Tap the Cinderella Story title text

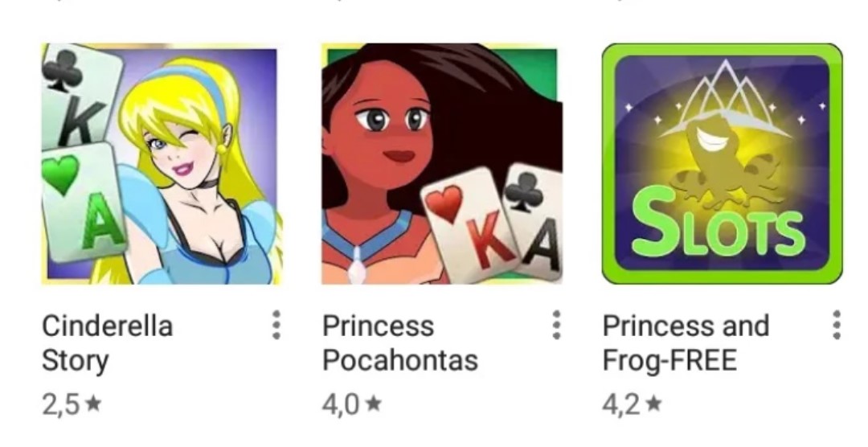108,342
